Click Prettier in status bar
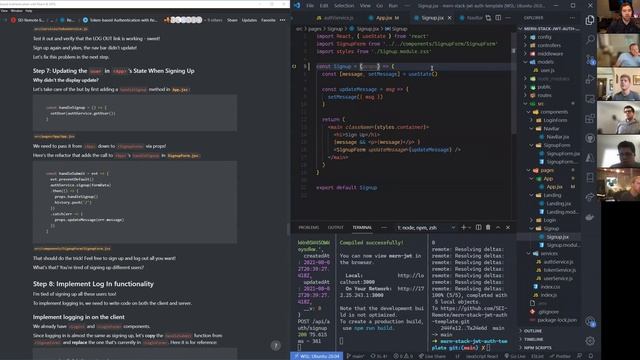The width and height of the screenshot is (640, 360). (x=560, y=356)
